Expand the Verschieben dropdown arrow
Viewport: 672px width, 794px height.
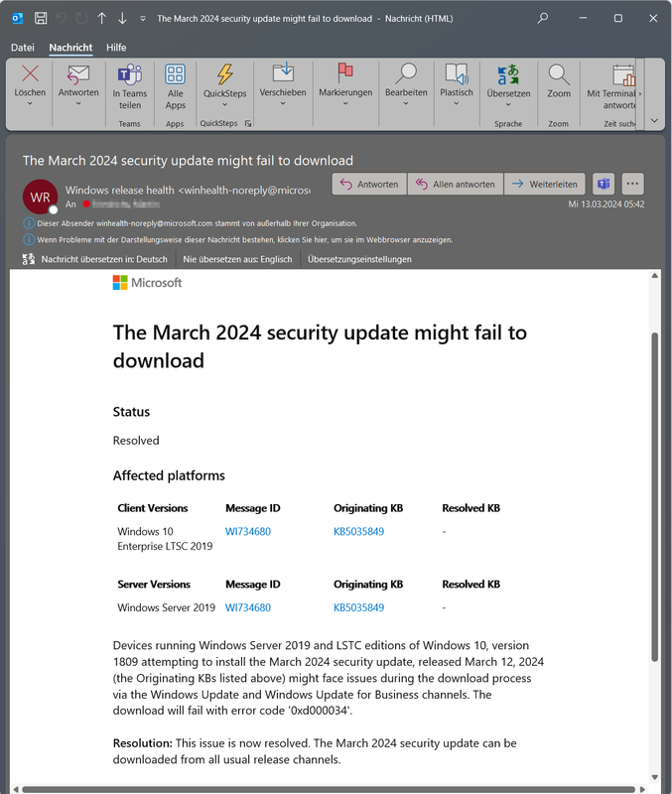(x=283, y=103)
